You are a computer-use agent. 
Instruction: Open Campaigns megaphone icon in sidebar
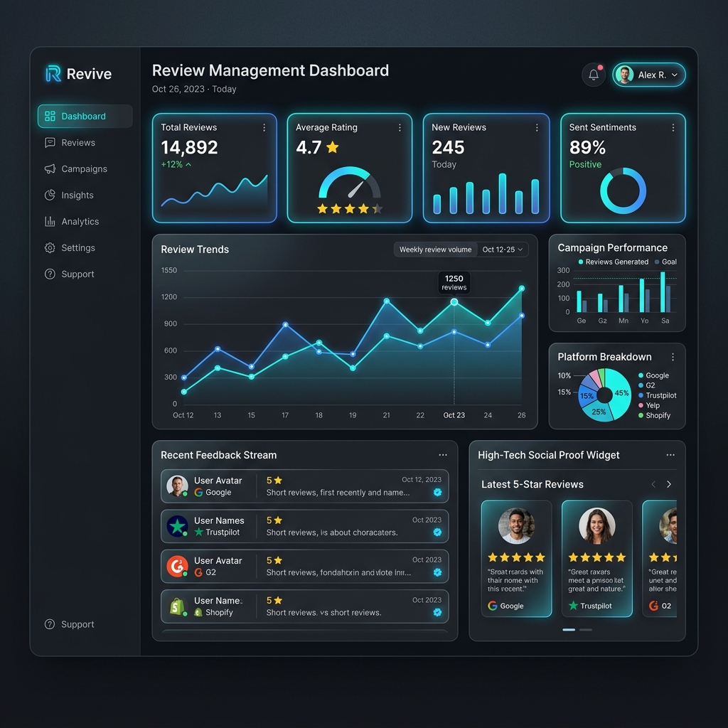pyautogui.click(x=50, y=169)
